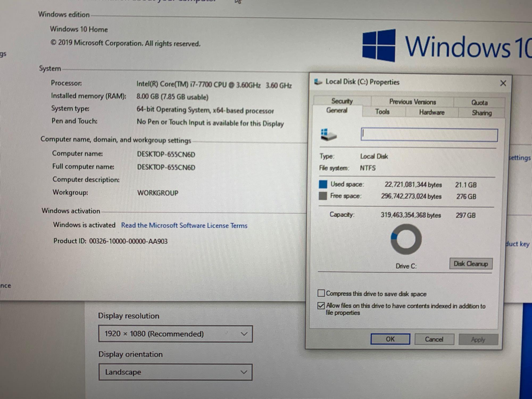
Task: Click the 276 GB free space value
Action: [x=466, y=197]
